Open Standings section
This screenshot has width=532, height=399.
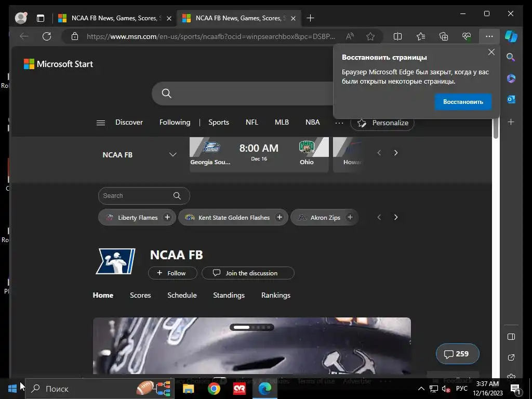pos(229,295)
